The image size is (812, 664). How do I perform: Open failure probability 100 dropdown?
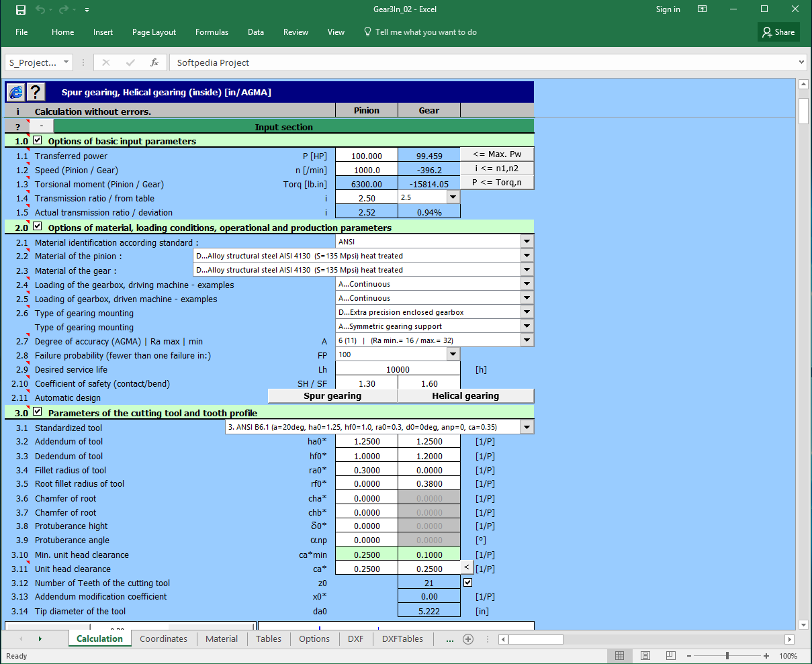point(453,354)
